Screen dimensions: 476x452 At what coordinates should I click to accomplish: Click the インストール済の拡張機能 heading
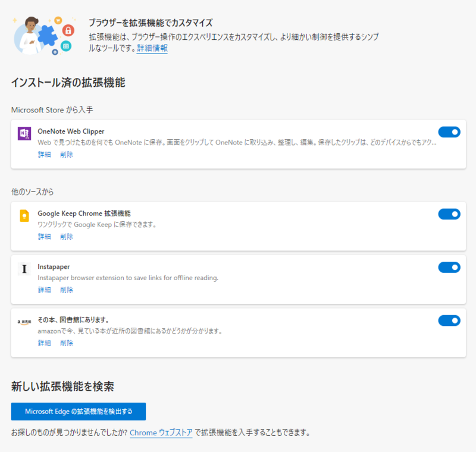coord(68,83)
